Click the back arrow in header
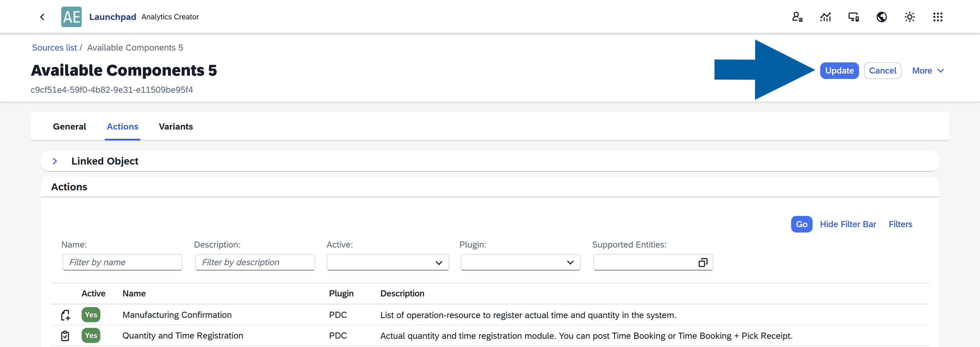This screenshot has height=347, width=980. [42, 17]
